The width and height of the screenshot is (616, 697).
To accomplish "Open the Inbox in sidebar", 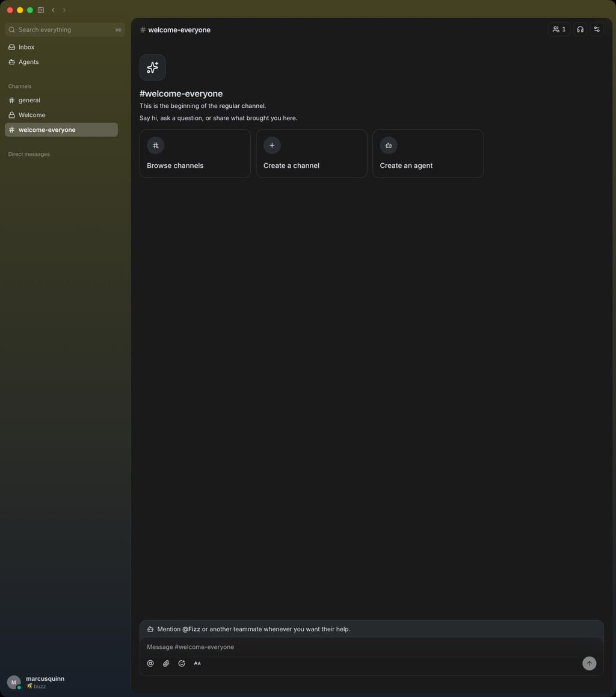I will pyautogui.click(x=61, y=47).
